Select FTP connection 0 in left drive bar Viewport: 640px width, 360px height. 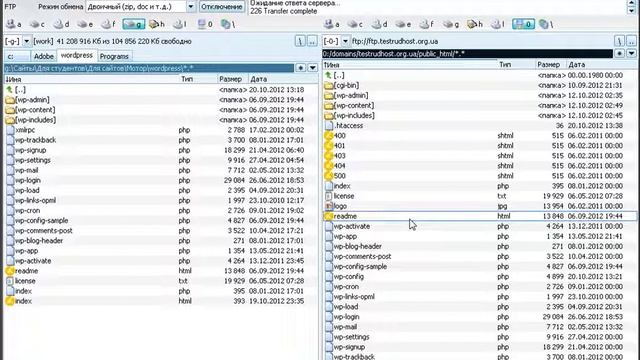[x=205, y=24]
